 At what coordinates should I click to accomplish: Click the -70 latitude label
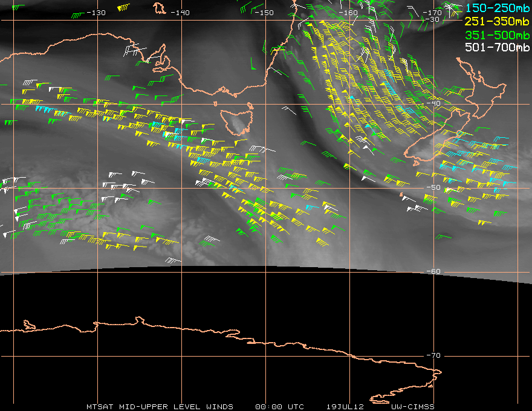point(433,355)
